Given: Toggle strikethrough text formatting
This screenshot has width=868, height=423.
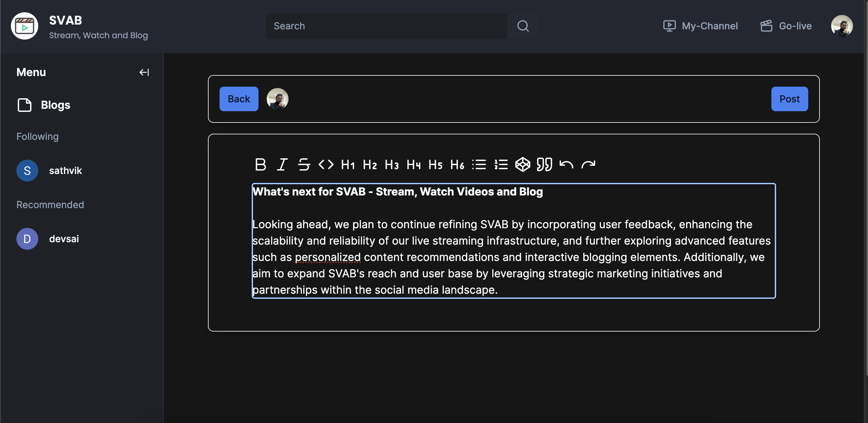Looking at the screenshot, I should 304,165.
